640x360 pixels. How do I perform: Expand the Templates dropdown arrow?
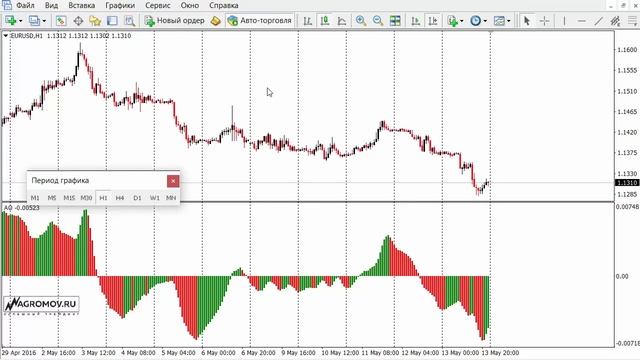[x=509, y=21]
